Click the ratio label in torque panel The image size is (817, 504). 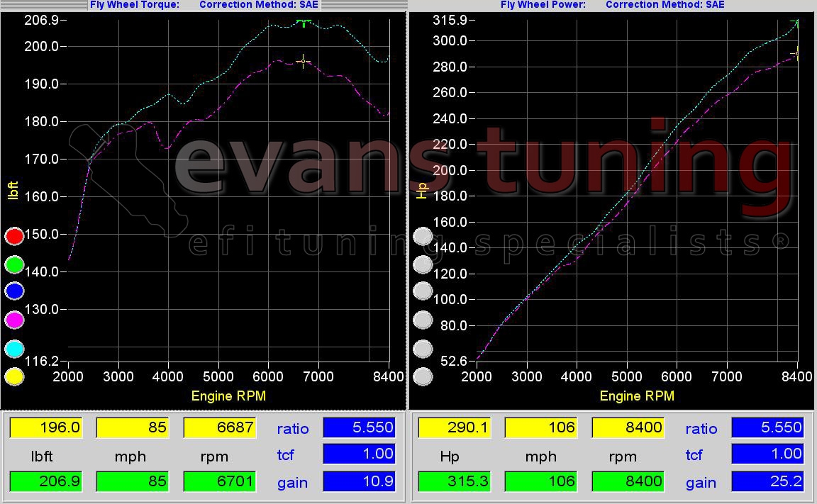293,428
